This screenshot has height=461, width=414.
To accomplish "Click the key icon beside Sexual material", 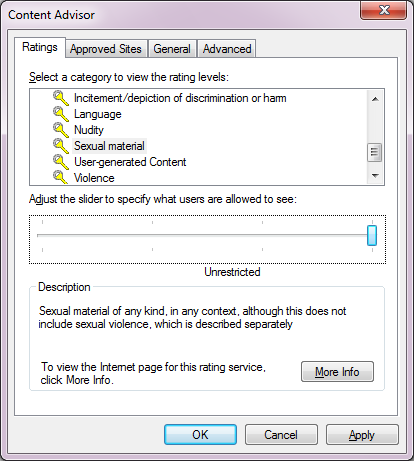I will click(x=61, y=146).
